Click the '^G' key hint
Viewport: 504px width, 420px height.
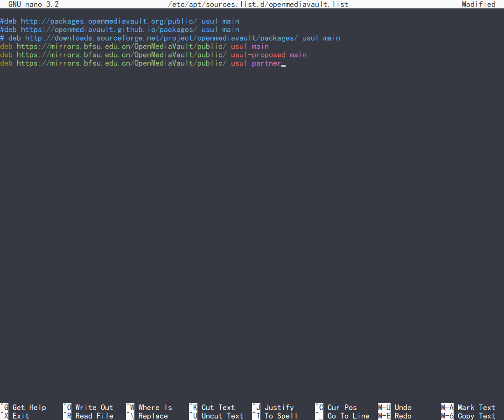(4, 407)
